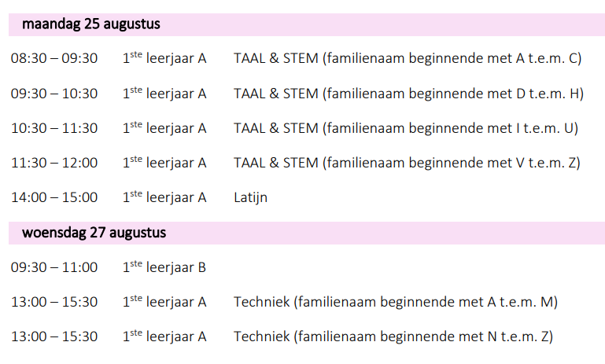Click first 13:00 – 15:30 time entry
The image size is (605, 364).
[54, 303]
